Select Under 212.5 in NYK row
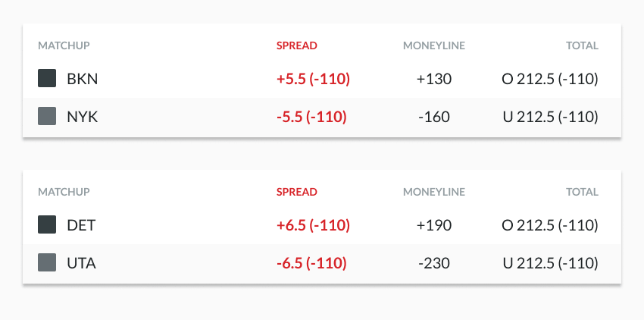The height and width of the screenshot is (320, 644). coord(550,117)
